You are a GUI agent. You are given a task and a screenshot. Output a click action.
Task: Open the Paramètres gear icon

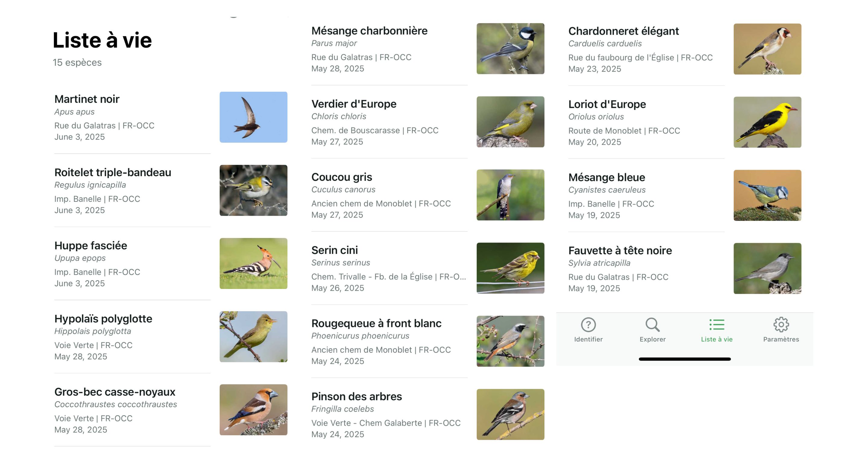click(781, 325)
